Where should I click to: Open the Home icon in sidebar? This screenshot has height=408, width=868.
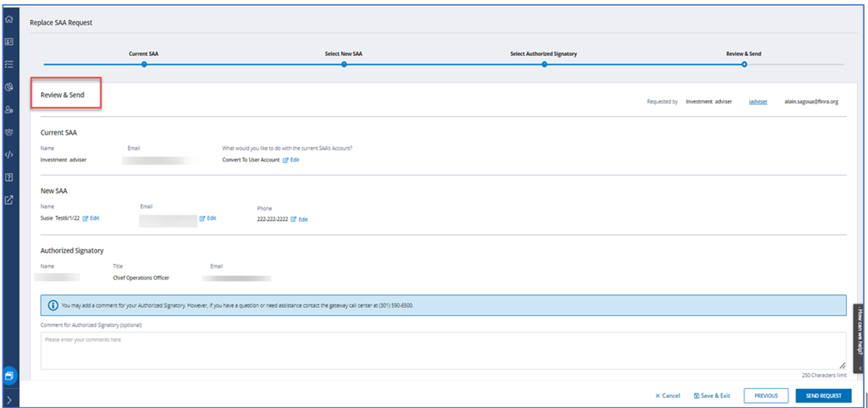pyautogui.click(x=9, y=18)
